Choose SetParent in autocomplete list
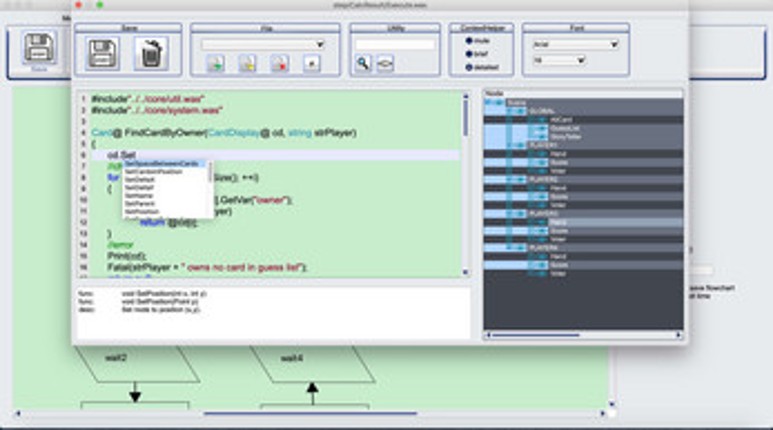 (x=140, y=203)
